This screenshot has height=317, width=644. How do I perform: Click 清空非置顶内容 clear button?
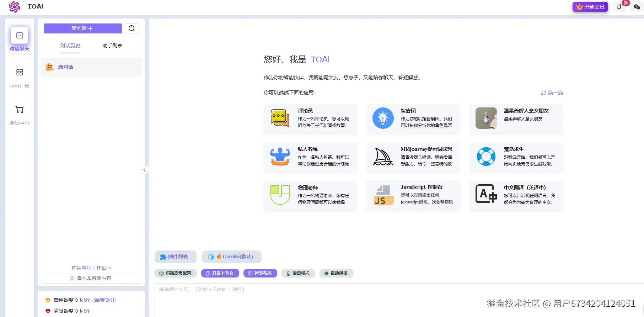click(x=91, y=279)
